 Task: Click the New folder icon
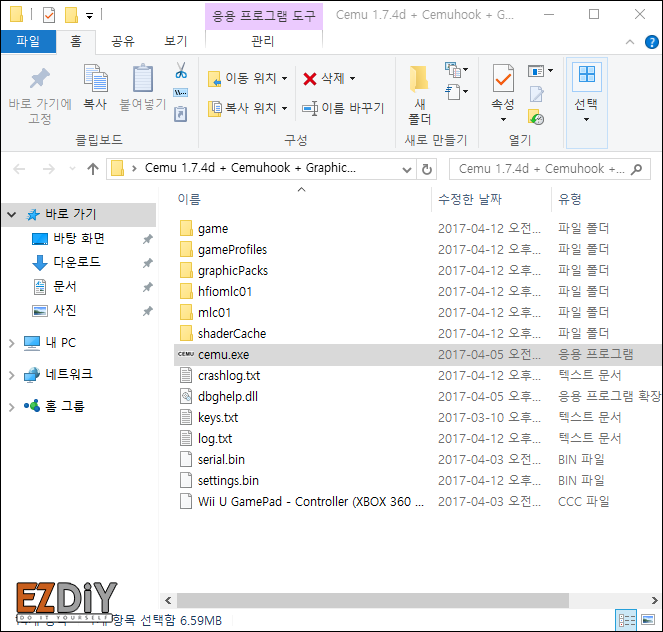(x=419, y=79)
